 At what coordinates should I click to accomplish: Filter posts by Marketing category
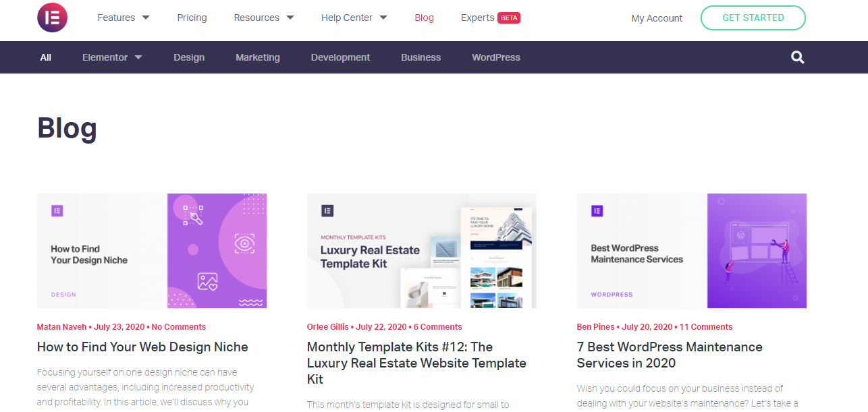point(258,57)
